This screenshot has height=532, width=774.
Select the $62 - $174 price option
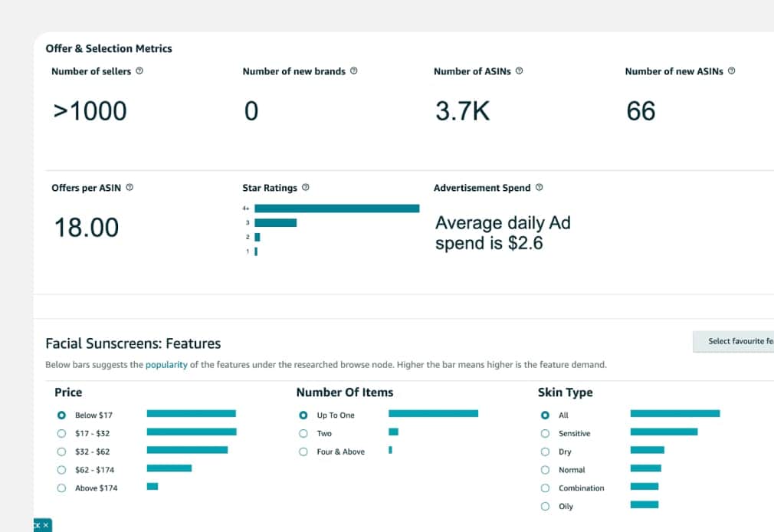(x=62, y=469)
